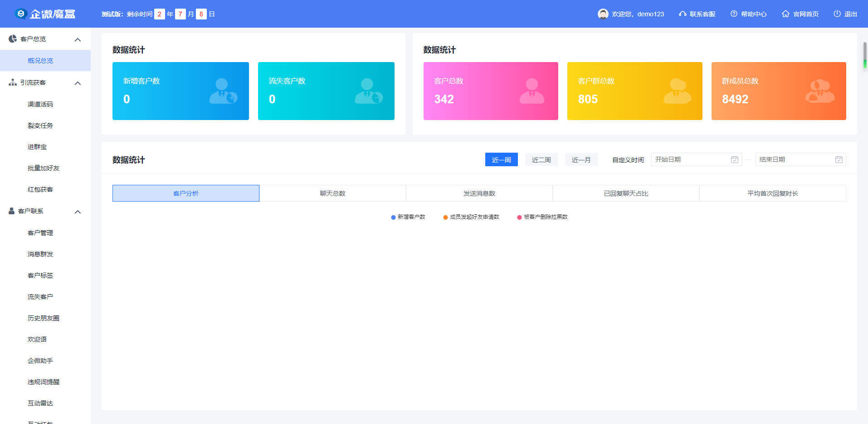Screen dimensions: 868x424
Task: Click the page vertical scrollbar thumb
Action: tap(865, 55)
